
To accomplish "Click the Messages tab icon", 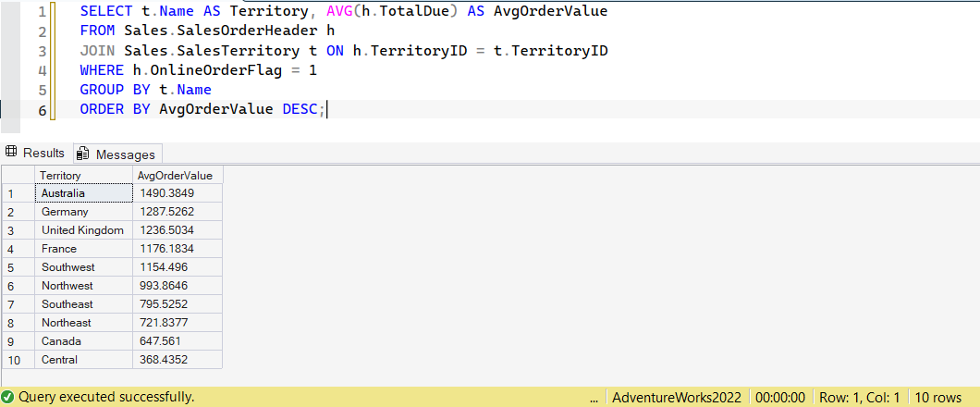I will click(x=84, y=154).
